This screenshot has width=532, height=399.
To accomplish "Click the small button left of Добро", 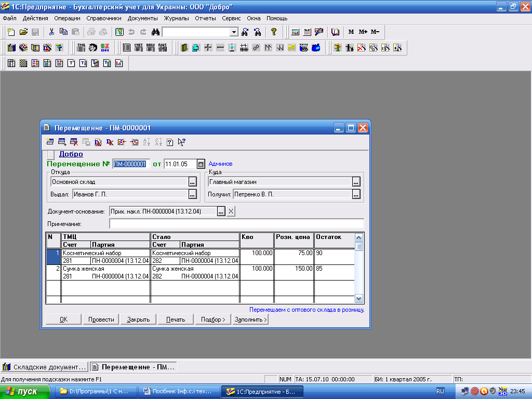I will click(x=50, y=155).
